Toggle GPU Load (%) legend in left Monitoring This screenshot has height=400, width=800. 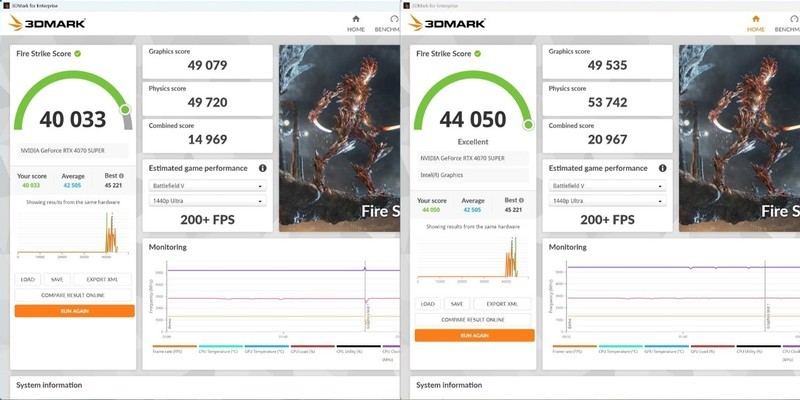click(x=312, y=349)
